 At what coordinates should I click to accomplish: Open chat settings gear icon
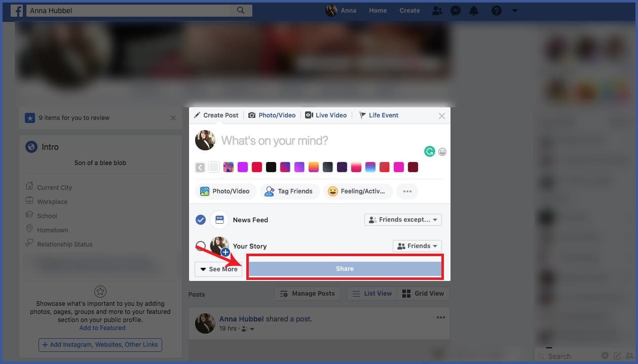pos(605,356)
